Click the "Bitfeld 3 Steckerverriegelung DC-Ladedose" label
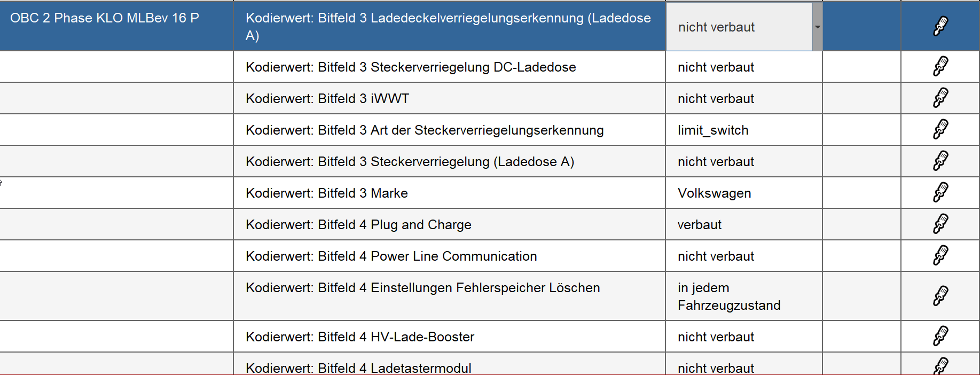Image resolution: width=980 pixels, height=375 pixels. (411, 67)
